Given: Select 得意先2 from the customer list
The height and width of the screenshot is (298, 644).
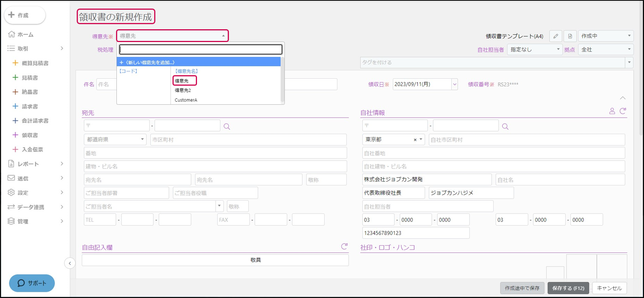Looking at the screenshot, I should tap(183, 90).
